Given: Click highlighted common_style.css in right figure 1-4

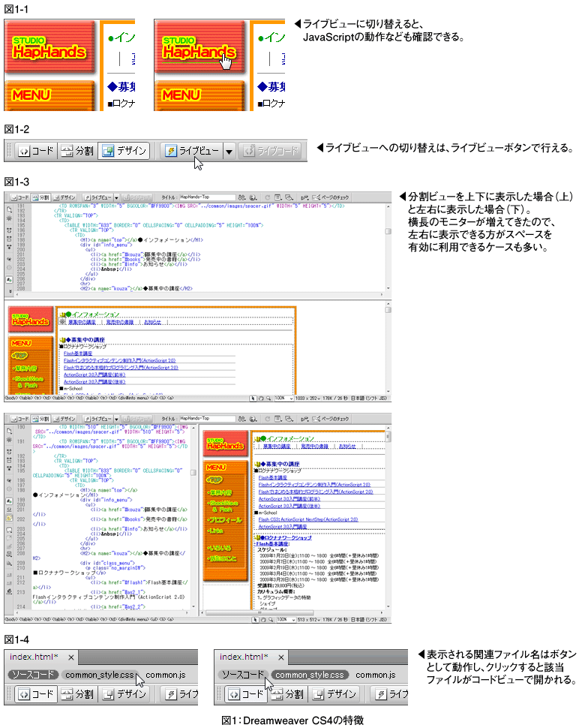Looking at the screenshot, I should (x=310, y=675).
